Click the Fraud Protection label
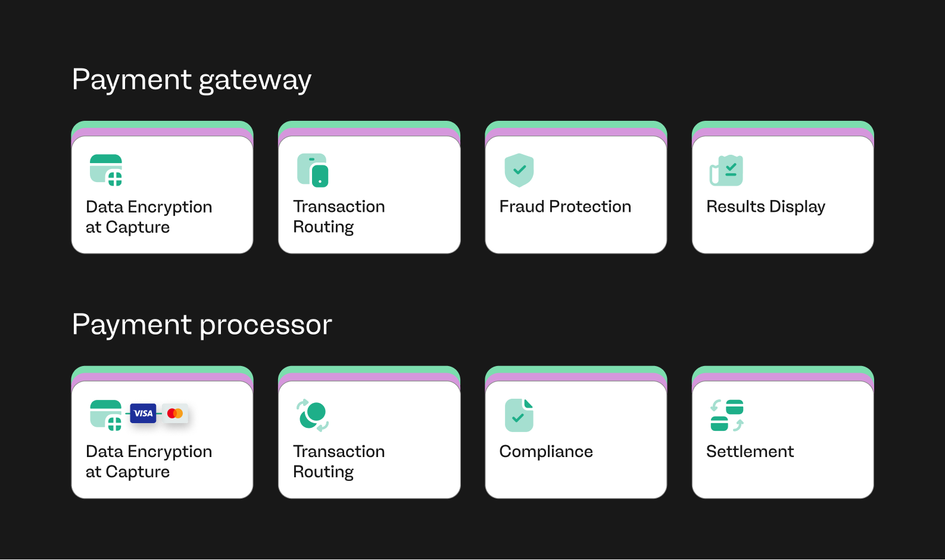This screenshot has height=560, width=945. (565, 207)
